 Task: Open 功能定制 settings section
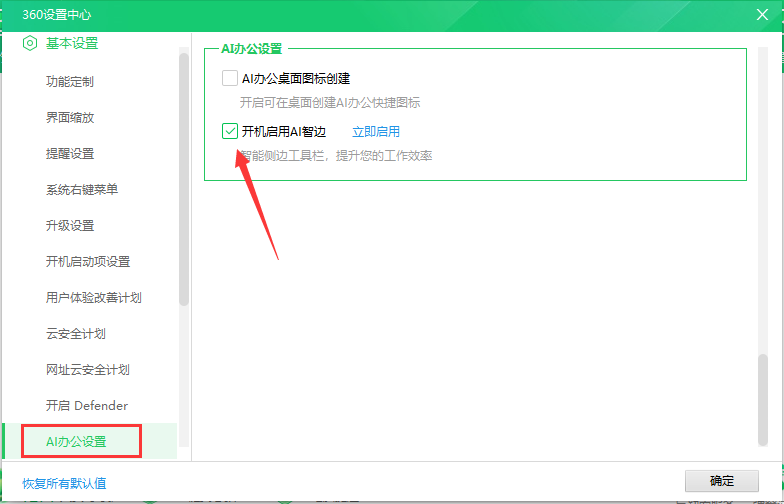(70, 82)
